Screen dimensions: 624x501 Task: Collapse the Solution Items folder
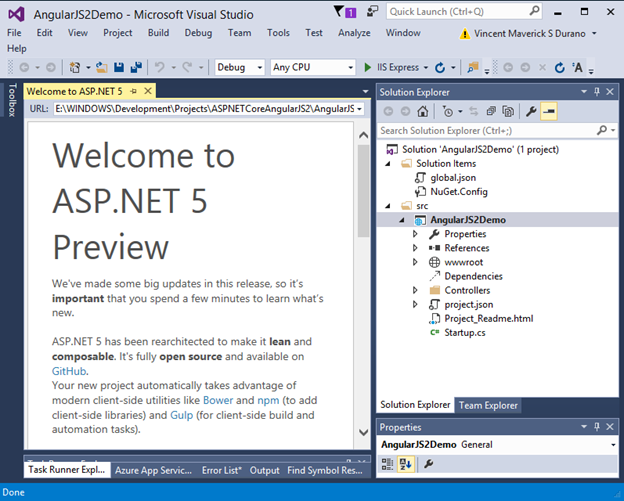click(388, 164)
